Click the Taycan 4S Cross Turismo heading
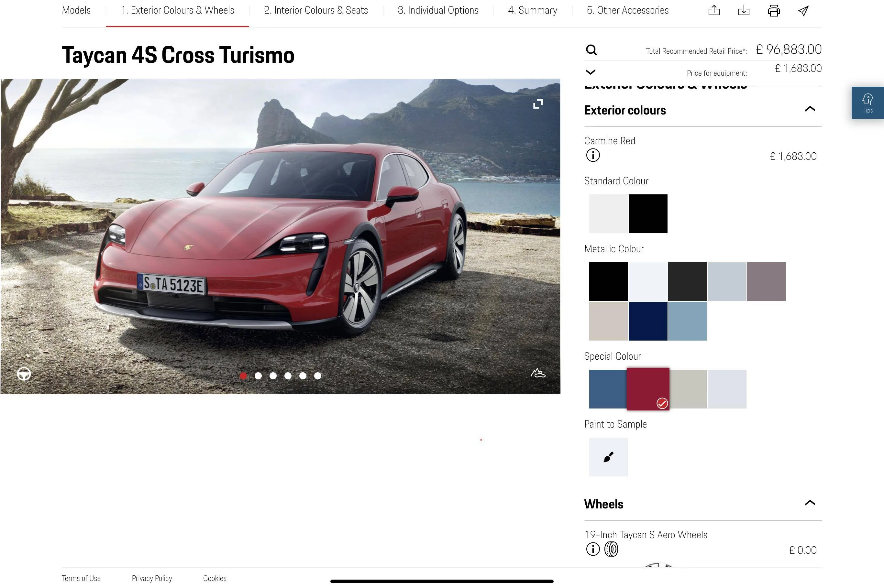Viewport: 884px width, 588px height. coord(178,55)
